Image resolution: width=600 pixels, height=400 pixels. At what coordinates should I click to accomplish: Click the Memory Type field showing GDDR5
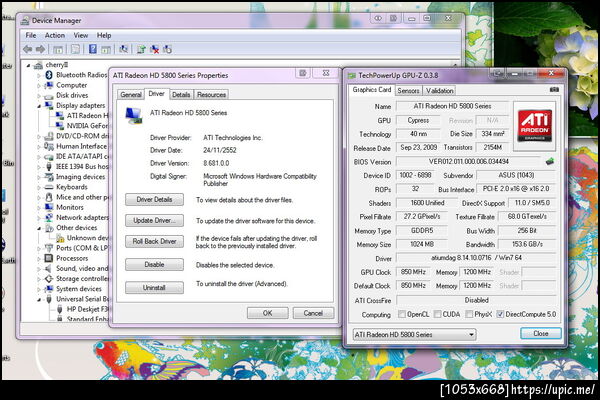click(422, 230)
